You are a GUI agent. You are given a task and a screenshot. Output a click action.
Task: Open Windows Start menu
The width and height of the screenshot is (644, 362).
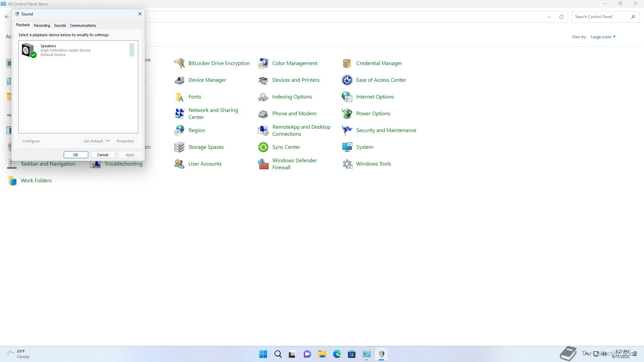click(263, 354)
